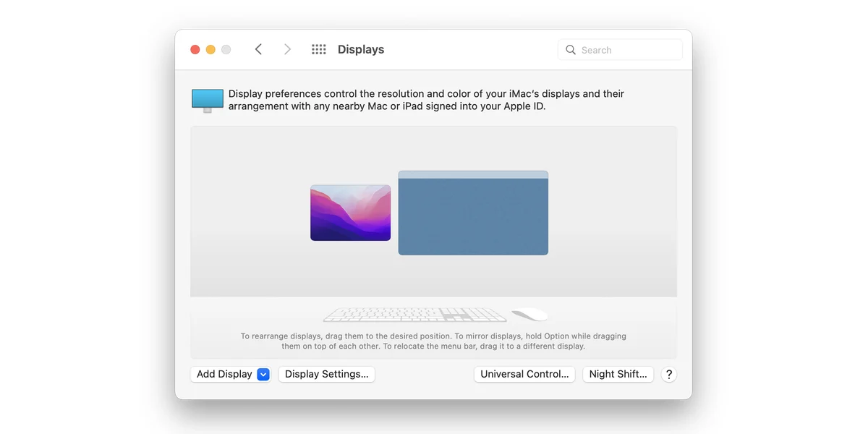Click the menu bar strip on blue display
Viewport: 868px width, 434px height.
coord(473,174)
